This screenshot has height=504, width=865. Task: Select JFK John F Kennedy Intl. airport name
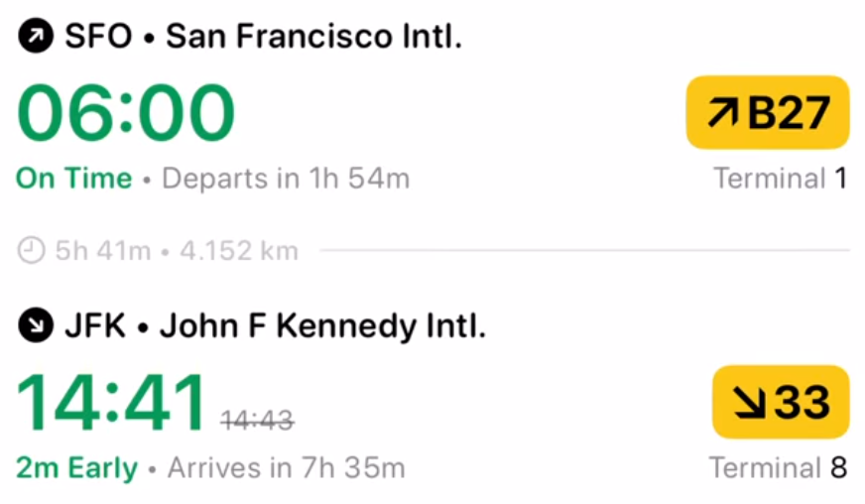[275, 325]
